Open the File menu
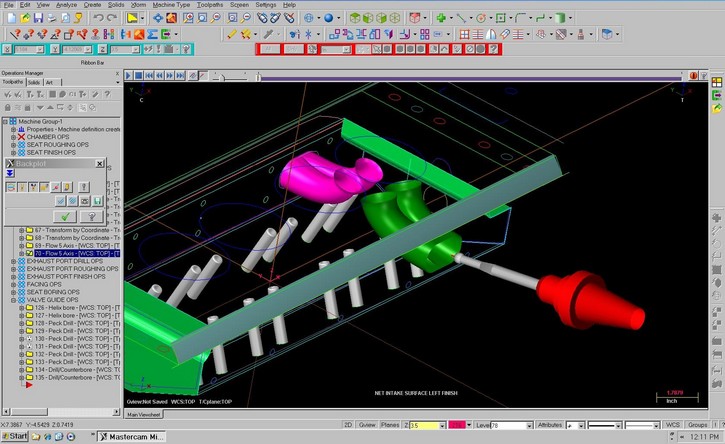 click(8, 5)
